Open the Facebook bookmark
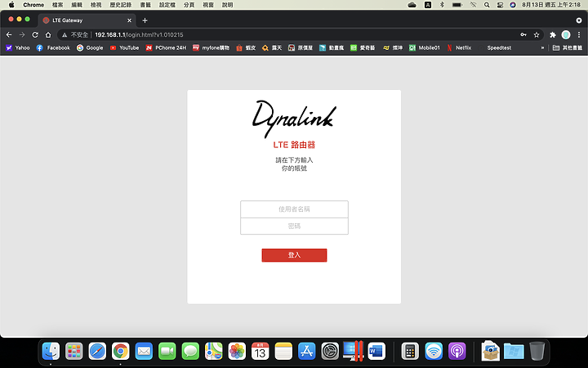Image resolution: width=588 pixels, height=368 pixels. pyautogui.click(x=53, y=47)
